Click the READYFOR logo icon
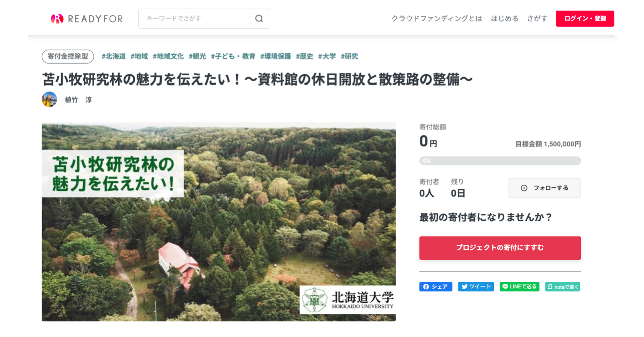The height and width of the screenshot is (337, 644). click(x=57, y=19)
